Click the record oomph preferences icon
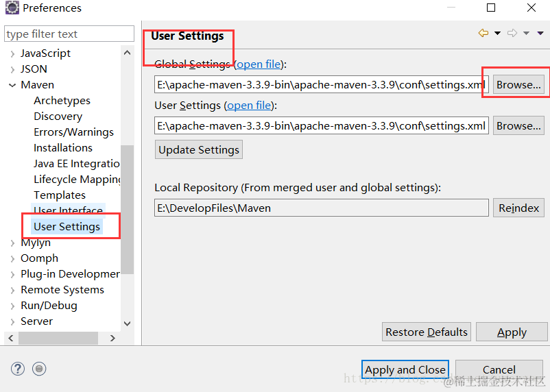Image resolution: width=550 pixels, height=392 pixels. click(39, 369)
